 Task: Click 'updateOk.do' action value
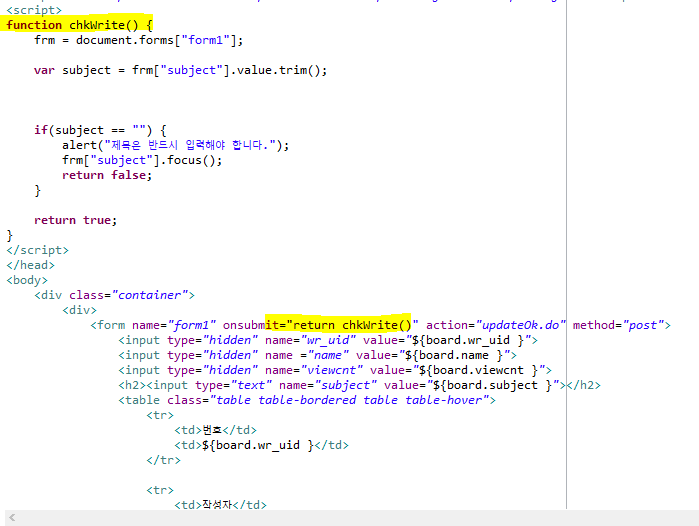[521, 325]
